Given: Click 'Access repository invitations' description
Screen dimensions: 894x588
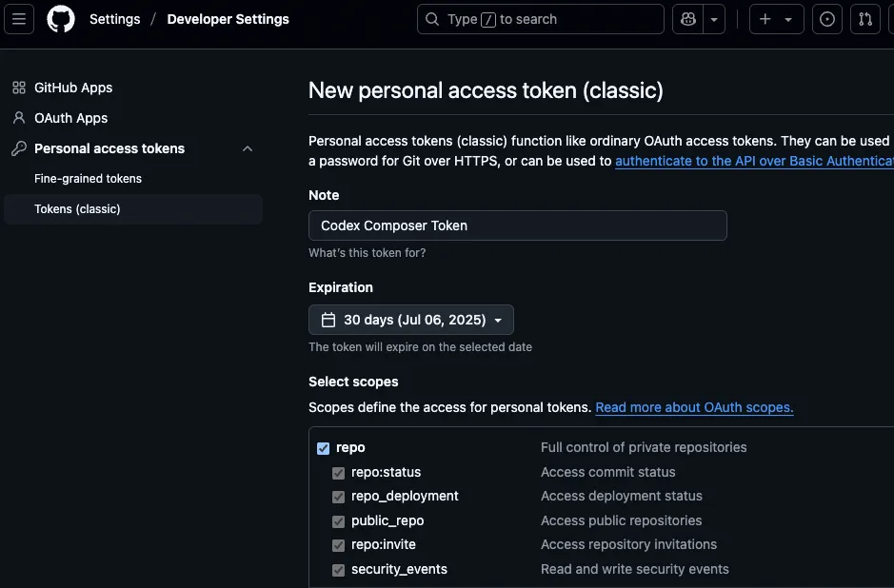Looking at the screenshot, I should [629, 544].
